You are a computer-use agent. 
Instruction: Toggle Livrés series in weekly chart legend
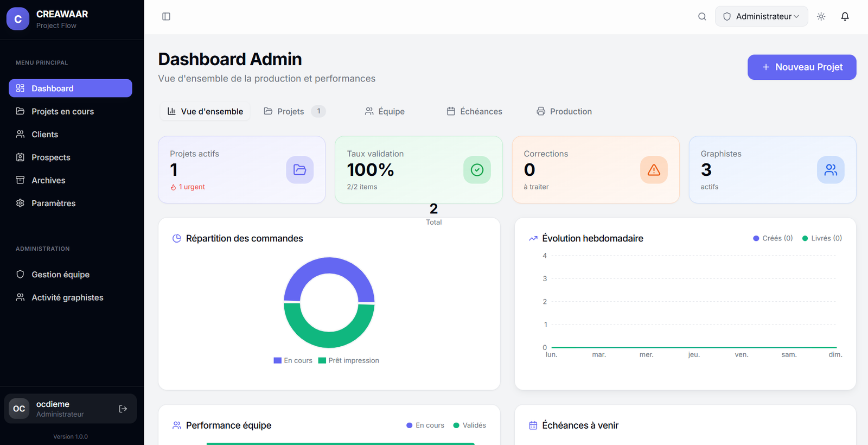pos(822,238)
